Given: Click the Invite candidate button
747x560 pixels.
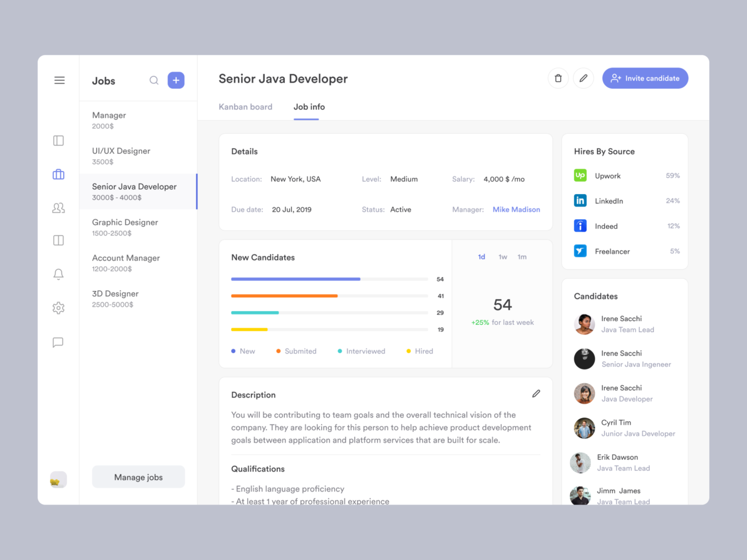Looking at the screenshot, I should [x=645, y=78].
